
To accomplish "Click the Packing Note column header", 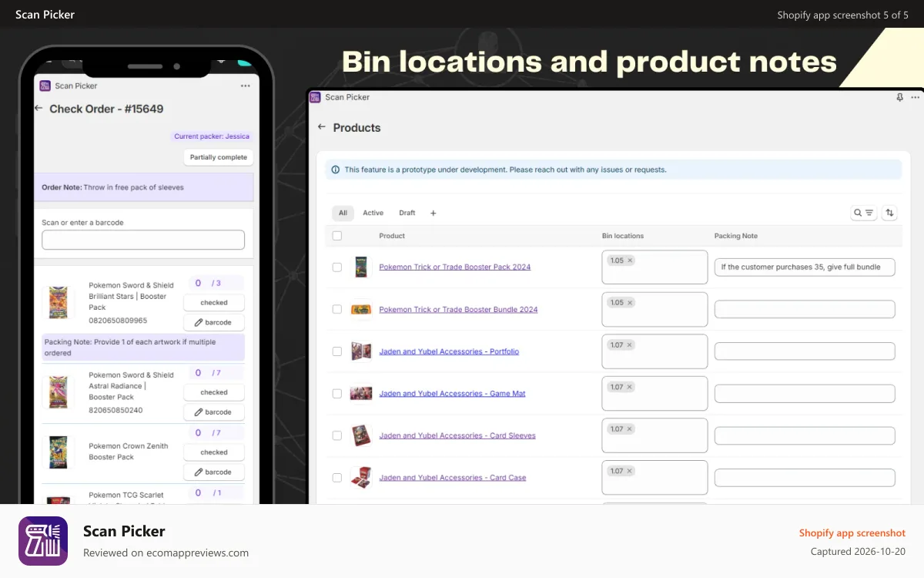I will 736,236.
